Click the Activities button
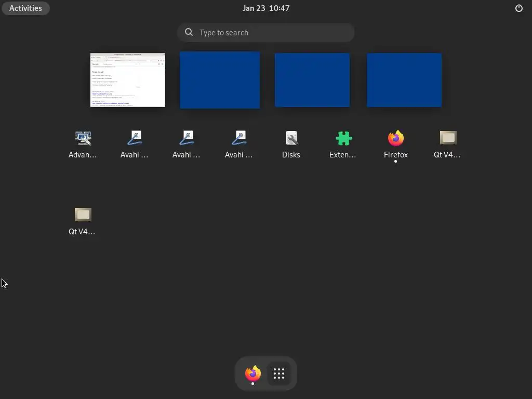Image resolution: width=532 pixels, height=399 pixels. [25, 8]
